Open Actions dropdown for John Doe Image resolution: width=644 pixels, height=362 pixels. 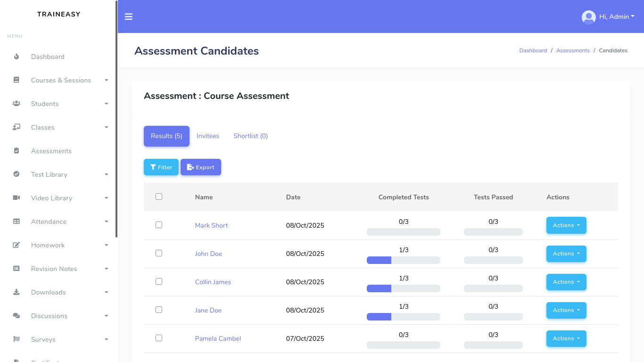[x=566, y=254]
